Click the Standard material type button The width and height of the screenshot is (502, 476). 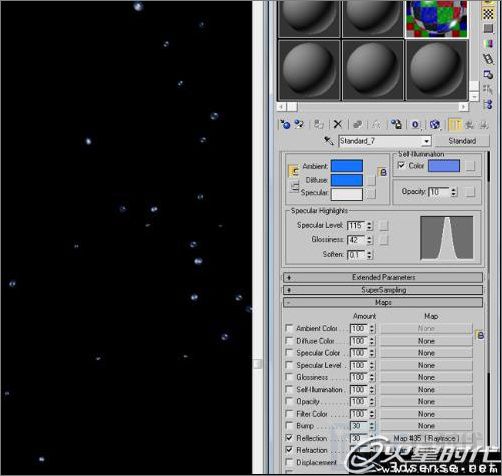(x=462, y=141)
